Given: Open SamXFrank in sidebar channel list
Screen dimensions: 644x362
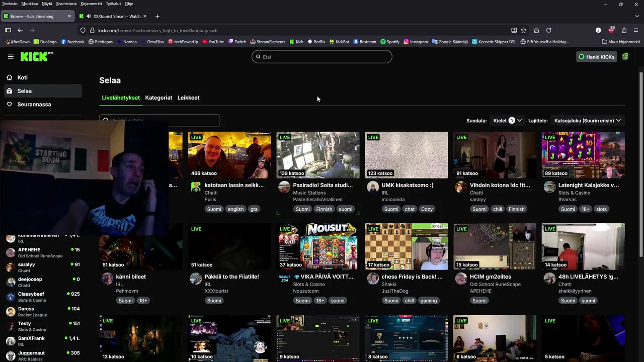Looking at the screenshot, I should pos(42,341).
